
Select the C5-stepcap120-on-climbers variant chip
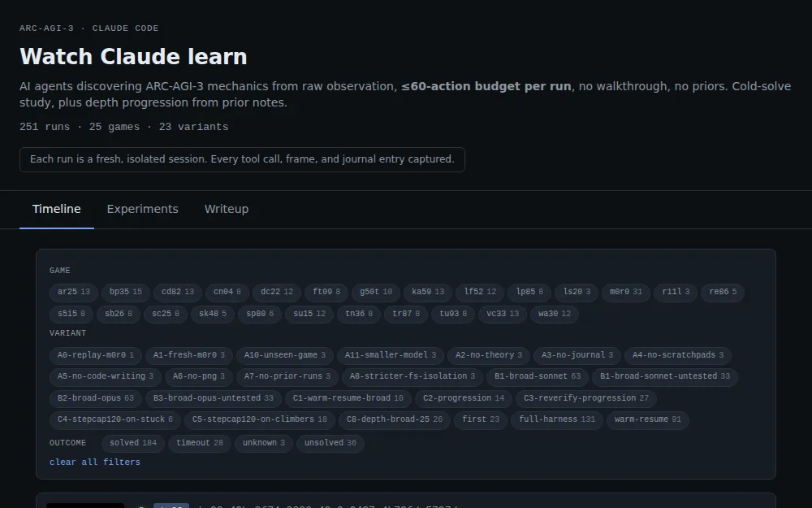coord(260,420)
